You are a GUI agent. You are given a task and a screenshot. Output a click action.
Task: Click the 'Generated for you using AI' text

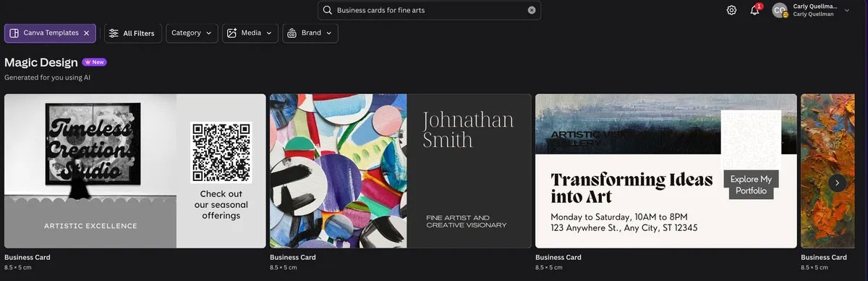point(47,77)
